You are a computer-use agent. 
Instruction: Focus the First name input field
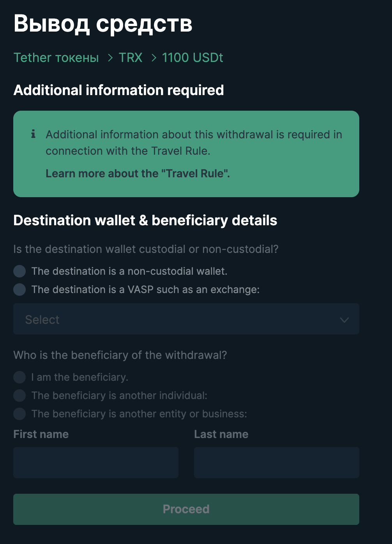[96, 463]
